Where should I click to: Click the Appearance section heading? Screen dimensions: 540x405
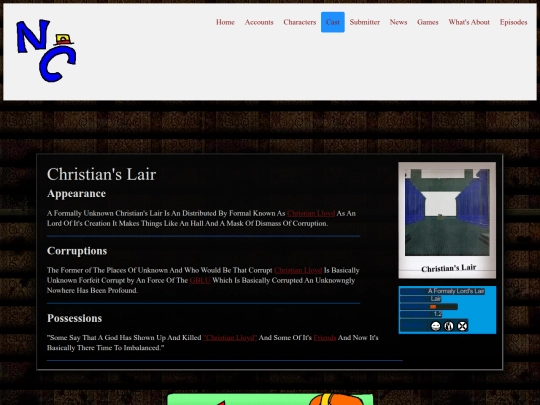76,194
